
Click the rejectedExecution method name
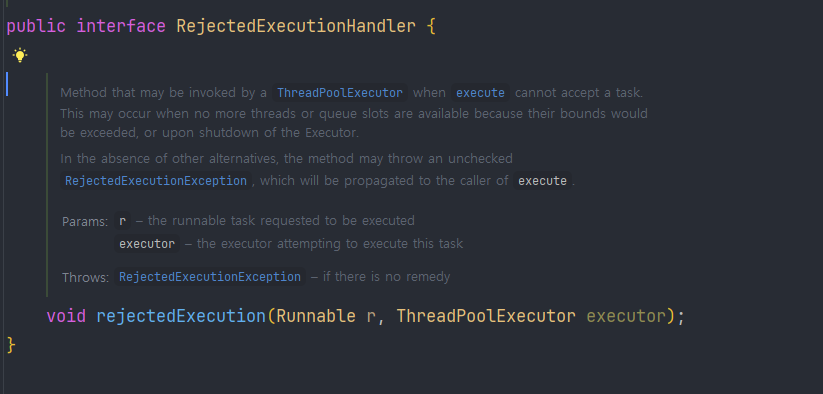point(181,316)
